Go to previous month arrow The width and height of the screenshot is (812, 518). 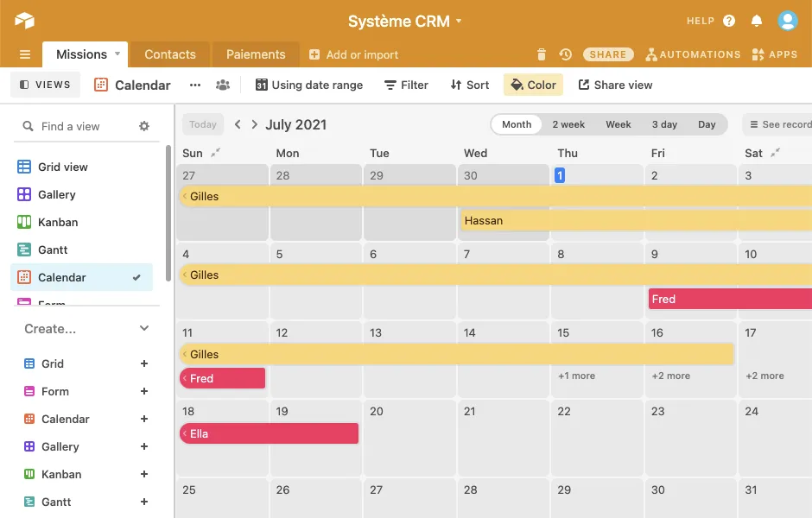coord(238,124)
